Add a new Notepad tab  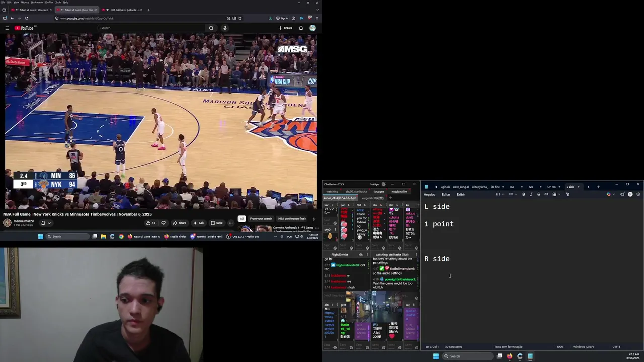(x=598, y=187)
